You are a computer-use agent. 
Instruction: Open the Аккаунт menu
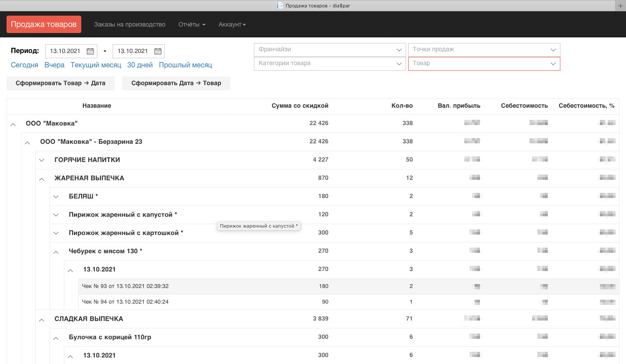tap(232, 24)
